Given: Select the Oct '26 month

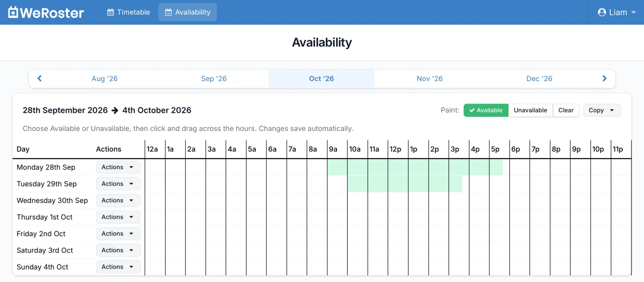Looking at the screenshot, I should [322, 79].
